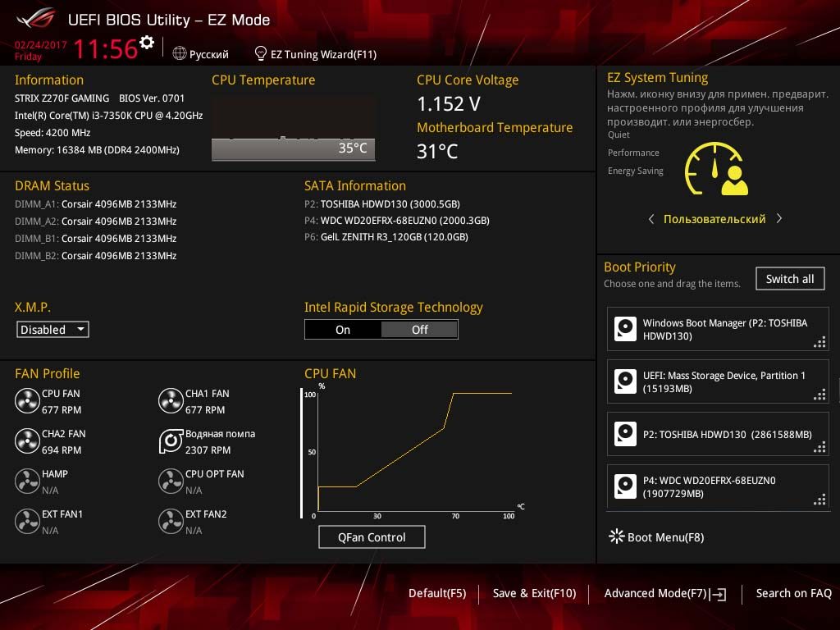
Task: Open the date and time settings gear
Action: [147, 42]
